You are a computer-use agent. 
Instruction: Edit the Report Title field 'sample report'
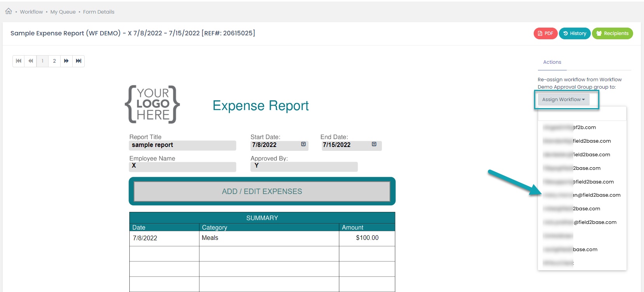pos(183,145)
